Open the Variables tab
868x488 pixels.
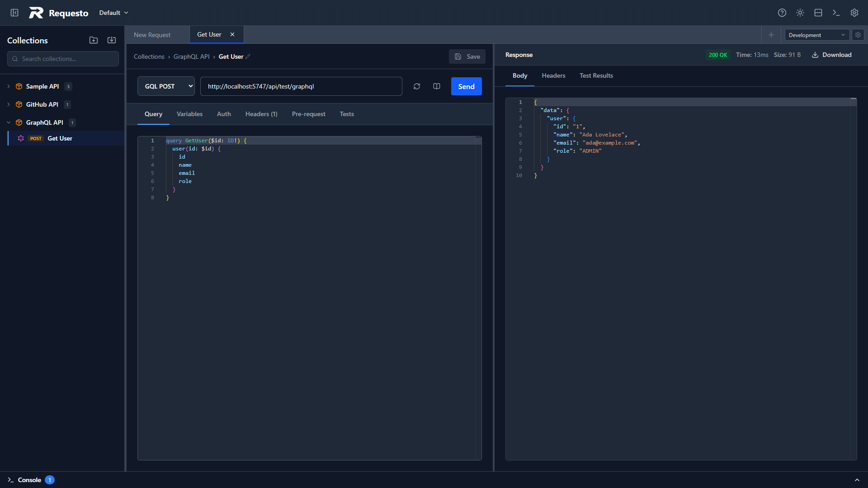189,114
